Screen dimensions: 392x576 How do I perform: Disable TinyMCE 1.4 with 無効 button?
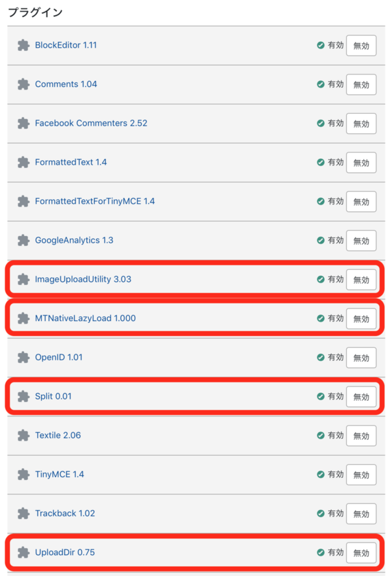pos(361,475)
